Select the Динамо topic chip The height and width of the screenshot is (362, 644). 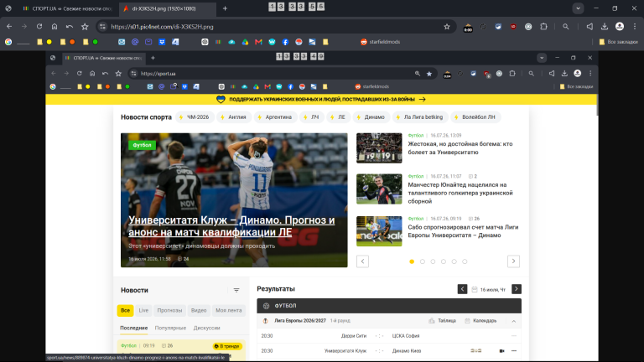coord(371,117)
